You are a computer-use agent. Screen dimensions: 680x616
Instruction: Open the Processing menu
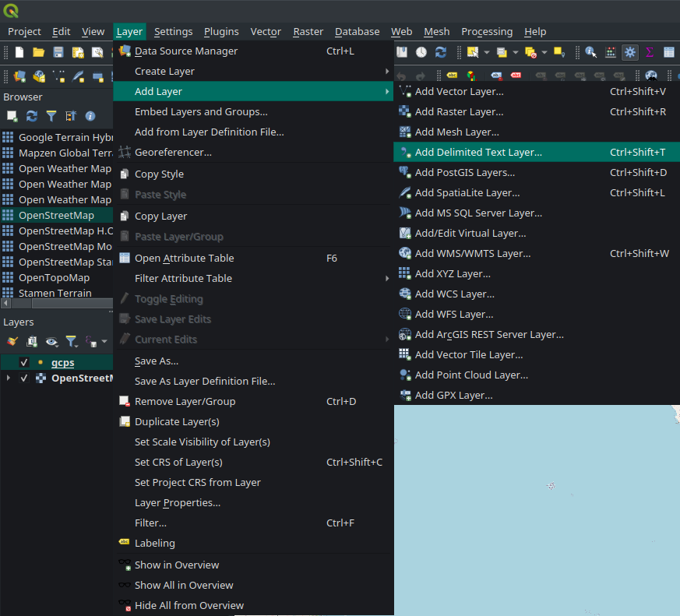487,32
